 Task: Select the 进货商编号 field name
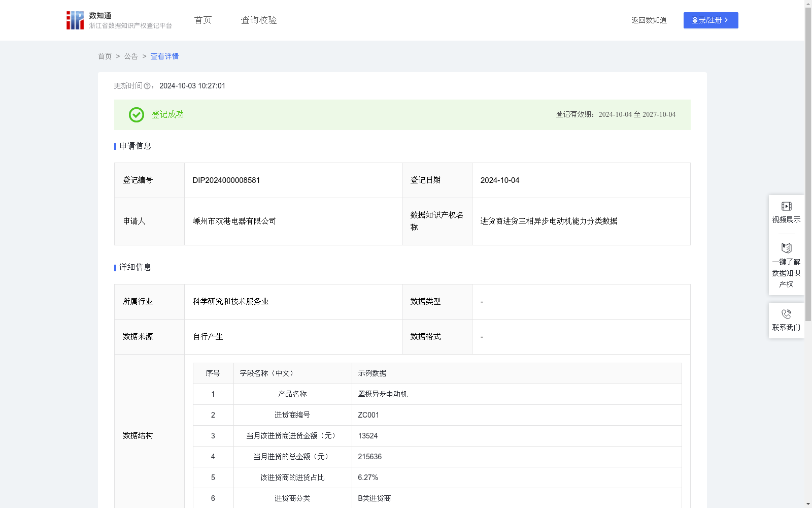click(292, 415)
